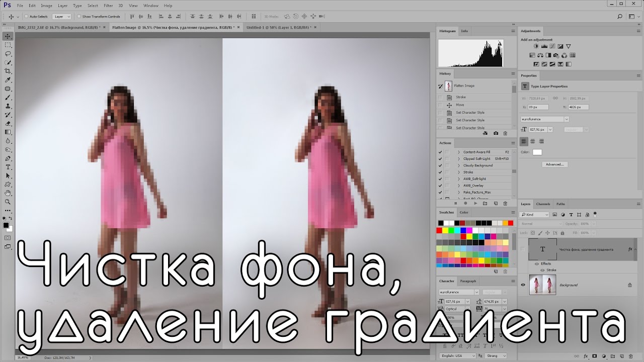Select the Zoom tool

tap(8, 202)
